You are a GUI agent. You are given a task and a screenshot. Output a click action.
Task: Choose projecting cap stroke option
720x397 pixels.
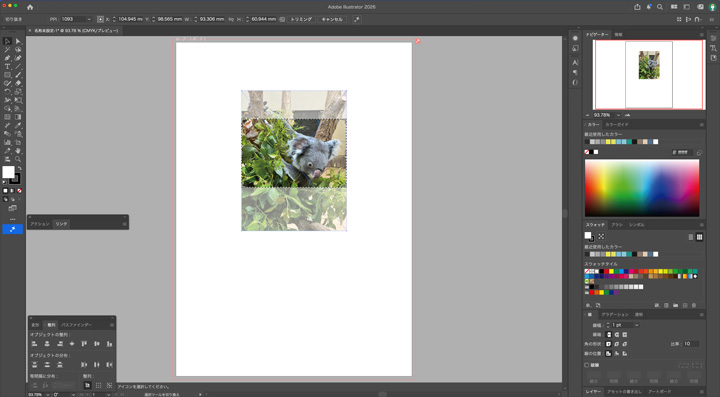(624, 335)
